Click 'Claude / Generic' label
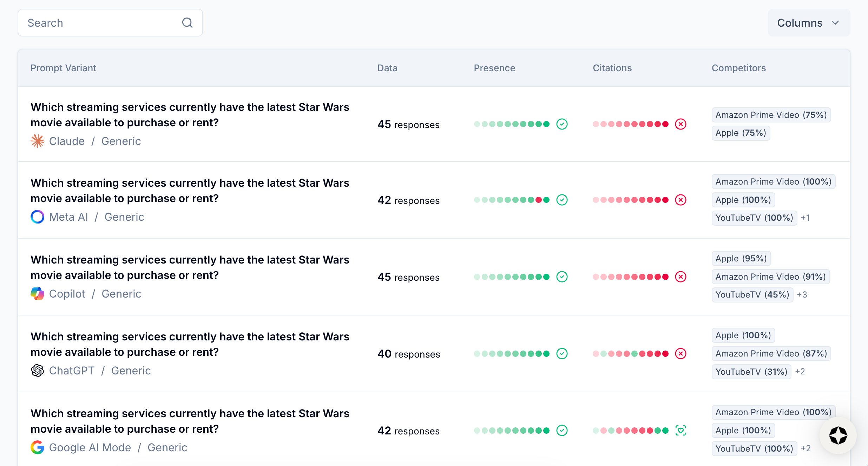Screen dimensions: 868x466 pyautogui.click(x=95, y=141)
